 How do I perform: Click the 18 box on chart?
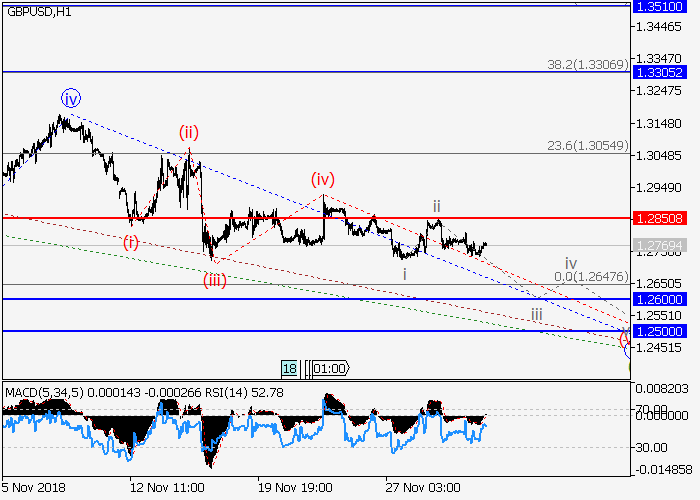(x=289, y=368)
